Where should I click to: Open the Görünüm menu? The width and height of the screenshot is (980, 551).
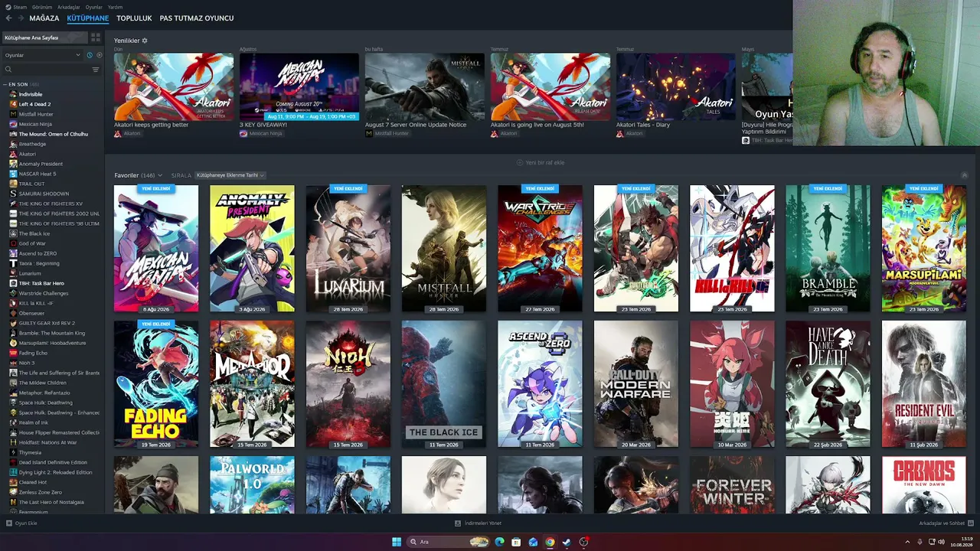[x=43, y=7]
